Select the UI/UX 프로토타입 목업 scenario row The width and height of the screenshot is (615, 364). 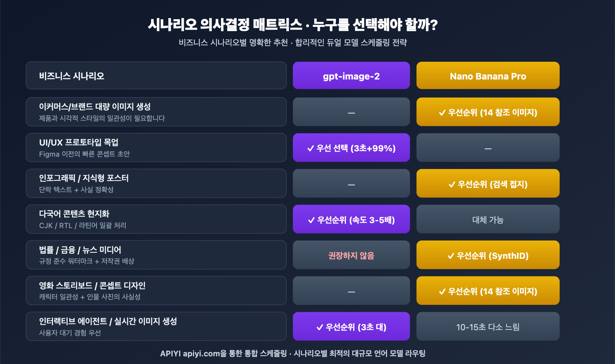(156, 147)
